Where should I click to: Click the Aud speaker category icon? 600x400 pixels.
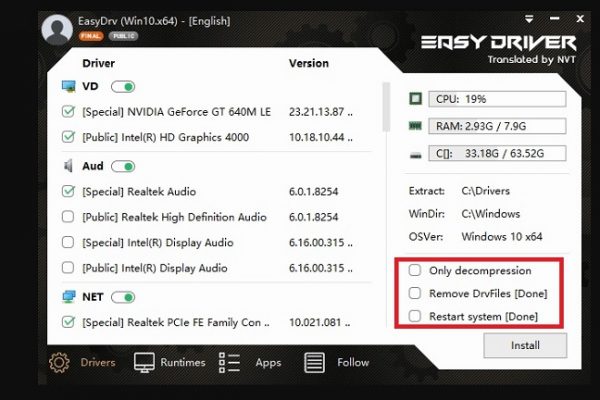click(68, 166)
